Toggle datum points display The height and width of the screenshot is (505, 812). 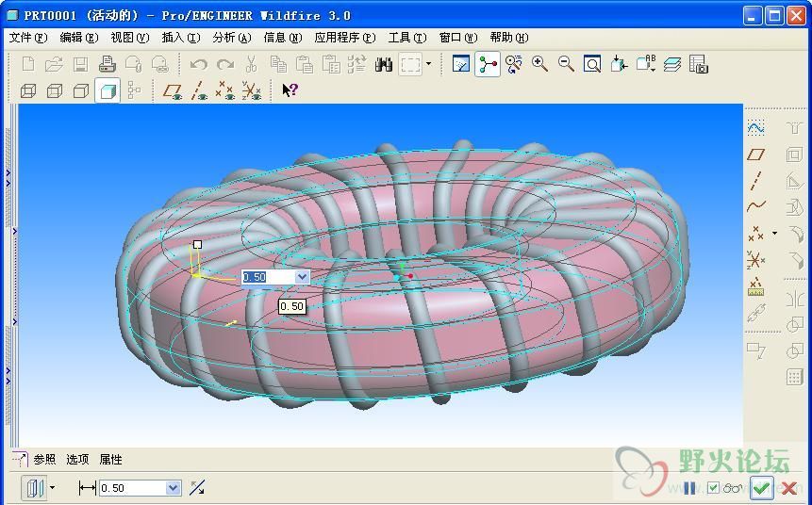tap(224, 91)
